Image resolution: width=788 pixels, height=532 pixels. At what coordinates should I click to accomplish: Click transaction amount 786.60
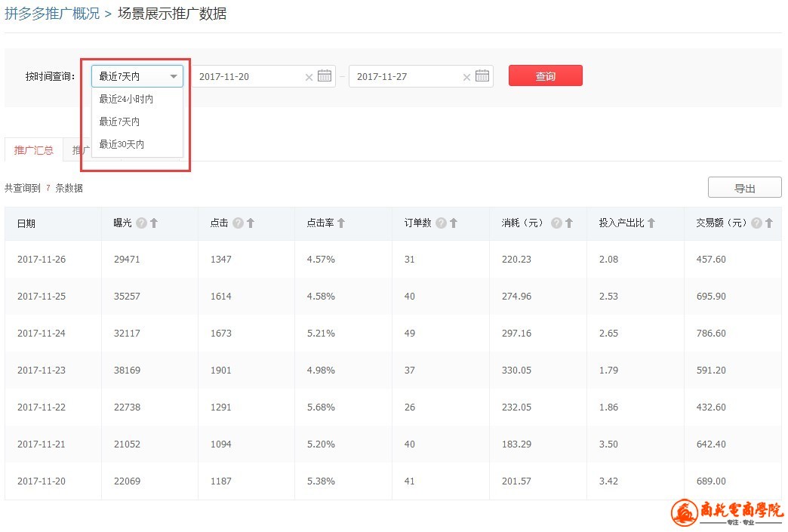[x=711, y=333]
